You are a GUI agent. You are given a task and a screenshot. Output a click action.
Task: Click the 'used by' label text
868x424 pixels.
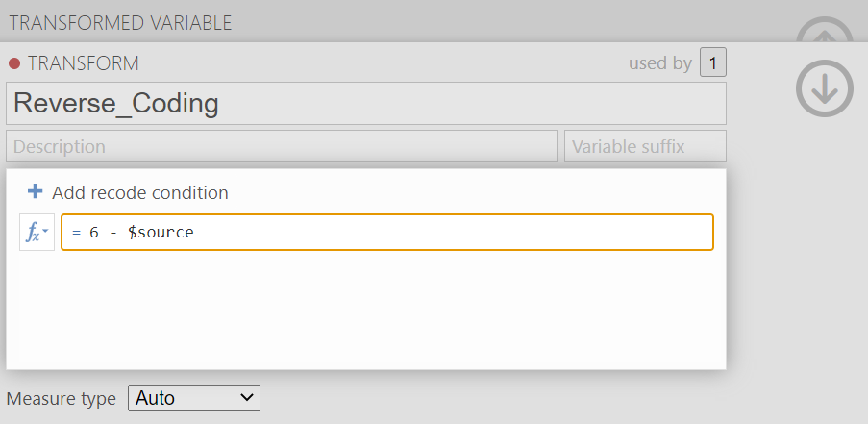pyautogui.click(x=659, y=63)
